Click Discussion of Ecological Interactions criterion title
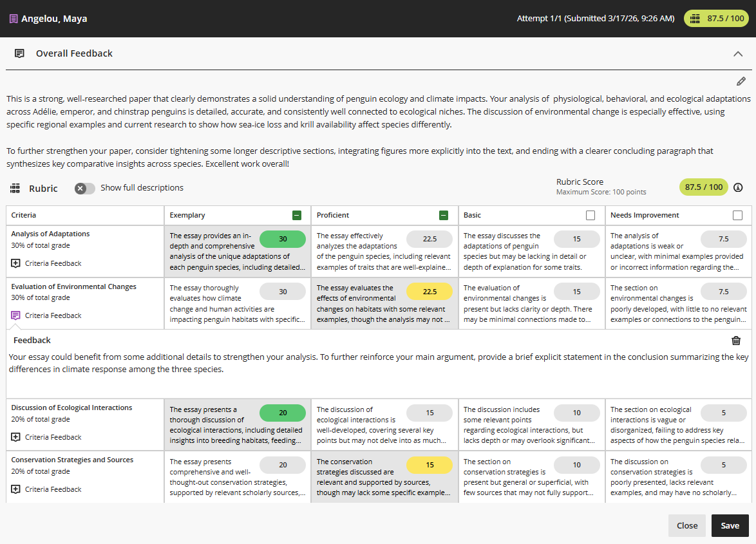756x544 pixels. coord(71,408)
